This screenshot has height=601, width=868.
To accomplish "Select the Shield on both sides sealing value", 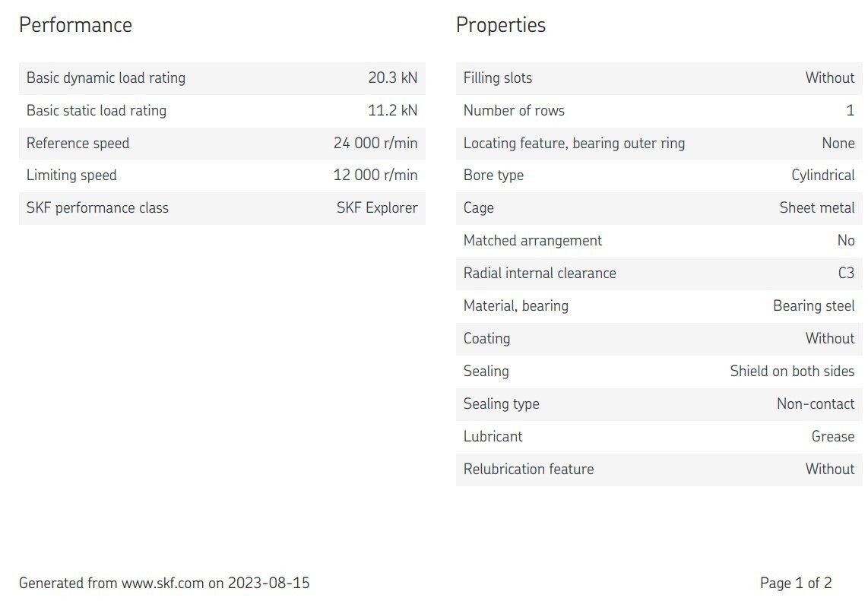I will [792, 372].
